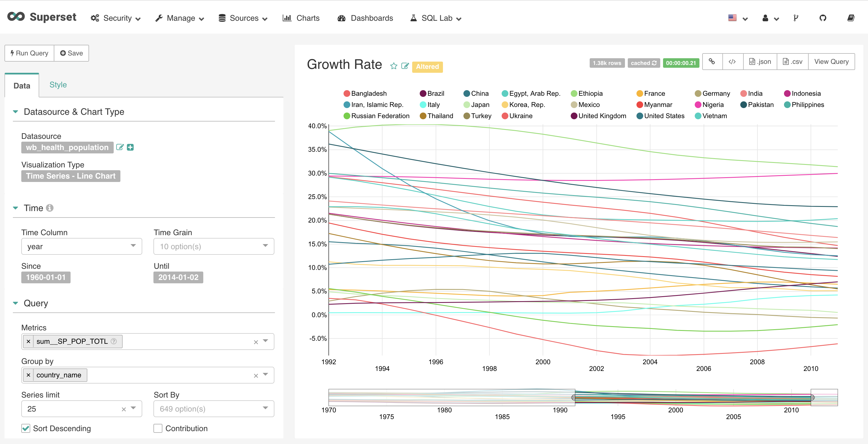Uncheck the Sort Descending checkbox
Viewport: 868px width, 444px height.
[25, 428]
